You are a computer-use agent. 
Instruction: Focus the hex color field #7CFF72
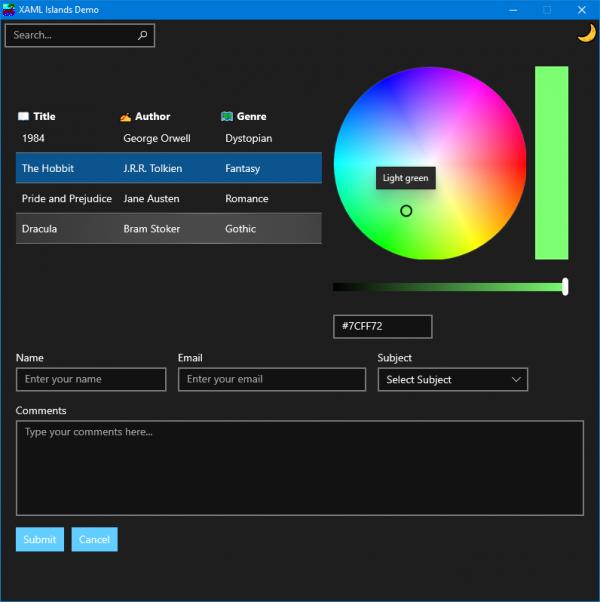point(383,326)
